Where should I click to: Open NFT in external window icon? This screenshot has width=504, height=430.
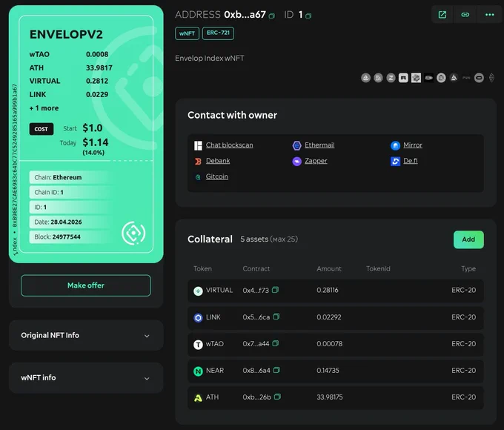(442, 15)
